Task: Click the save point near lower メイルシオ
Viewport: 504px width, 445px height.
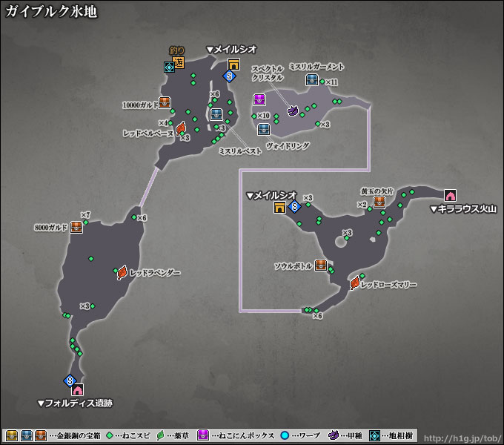Action: (x=294, y=206)
